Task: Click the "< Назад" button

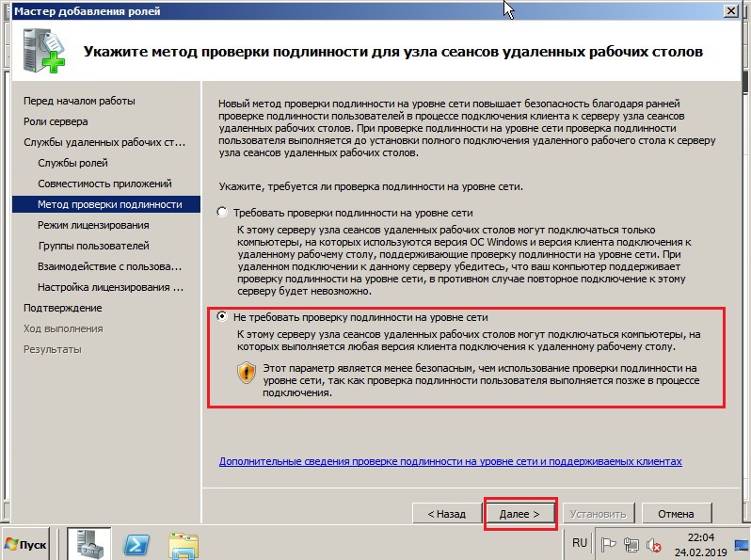Action: (446, 514)
